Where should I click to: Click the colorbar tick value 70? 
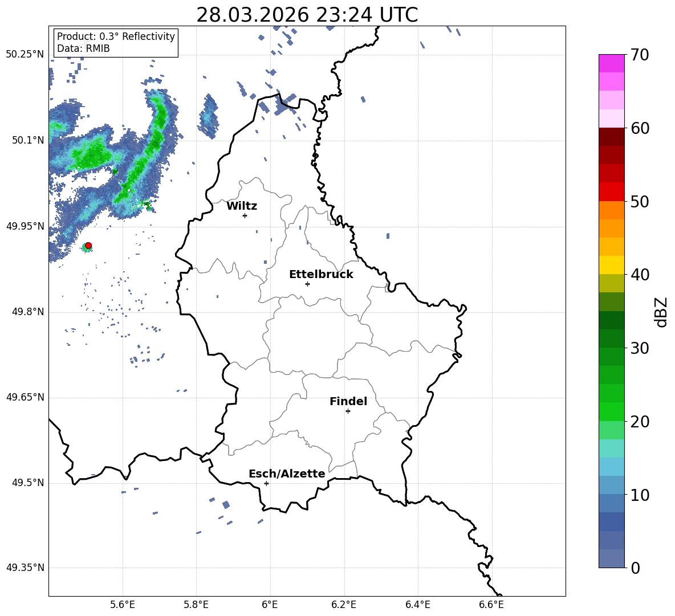click(x=640, y=55)
